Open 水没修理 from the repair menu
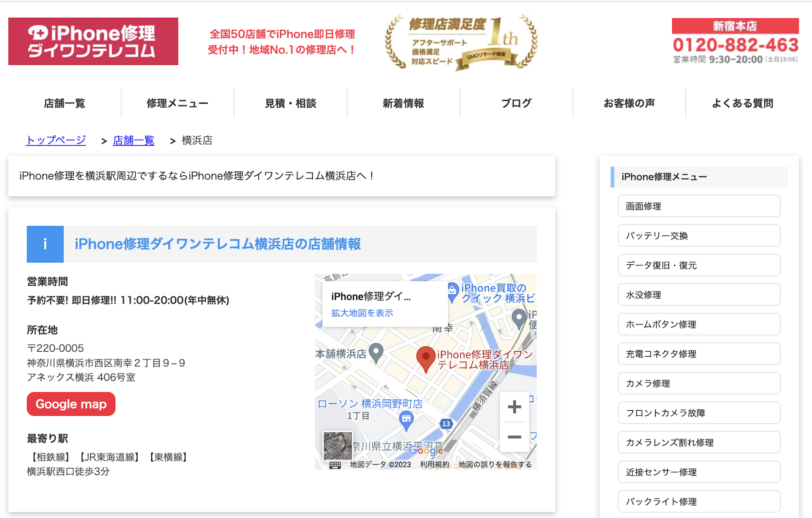 tap(699, 295)
